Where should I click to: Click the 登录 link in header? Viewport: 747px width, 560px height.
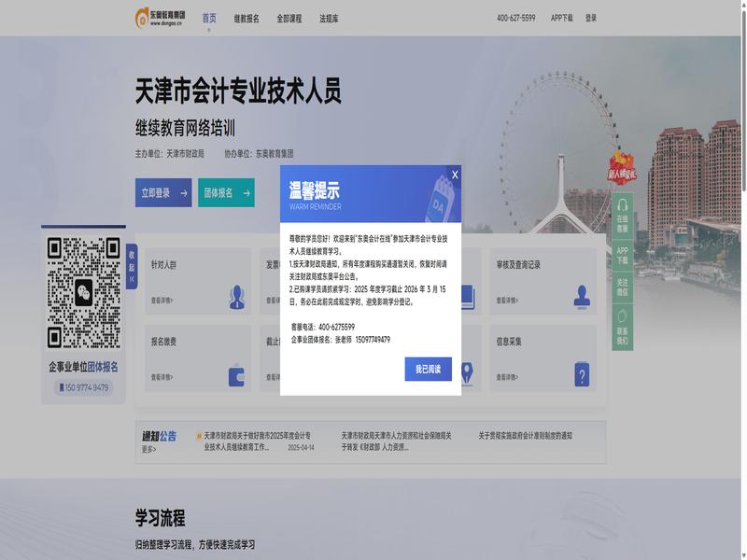pyautogui.click(x=591, y=18)
